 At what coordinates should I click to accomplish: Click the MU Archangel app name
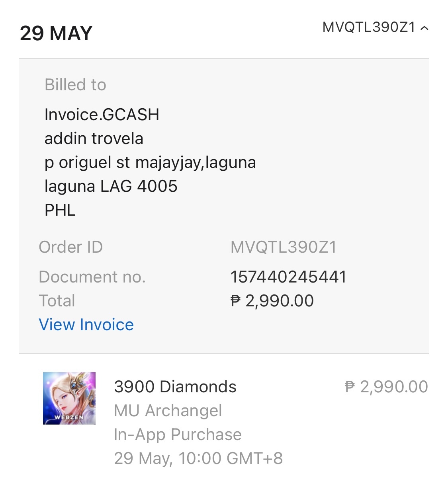coord(168,411)
